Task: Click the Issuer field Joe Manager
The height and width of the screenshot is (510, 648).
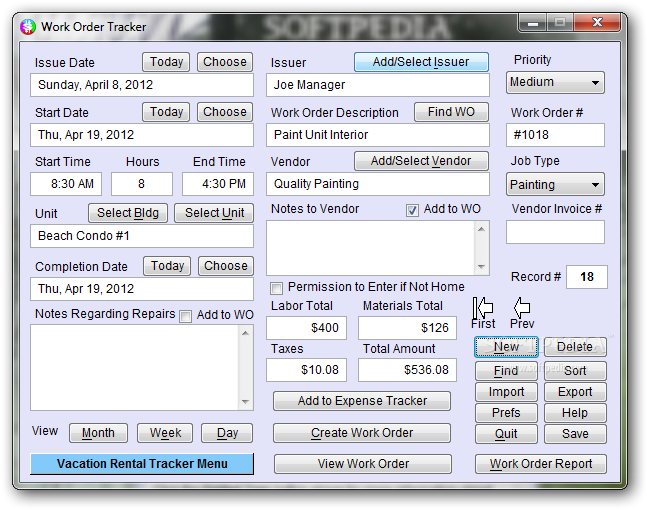Action: (x=378, y=85)
